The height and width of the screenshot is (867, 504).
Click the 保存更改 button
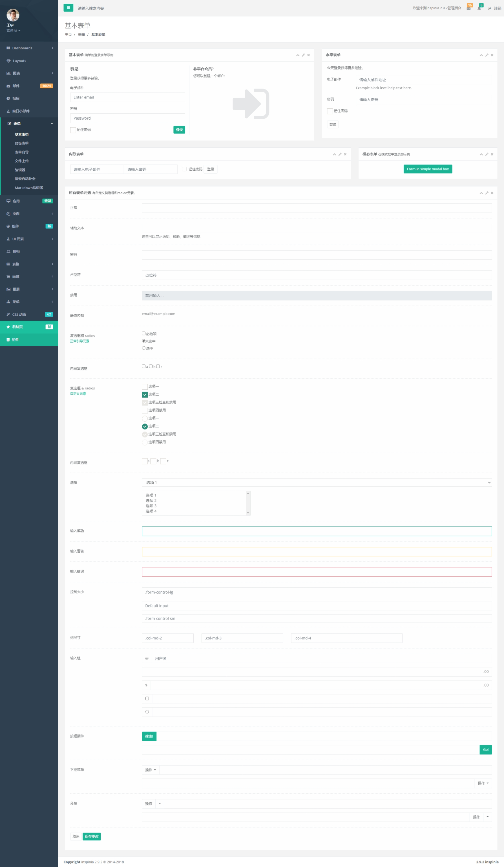click(x=91, y=836)
